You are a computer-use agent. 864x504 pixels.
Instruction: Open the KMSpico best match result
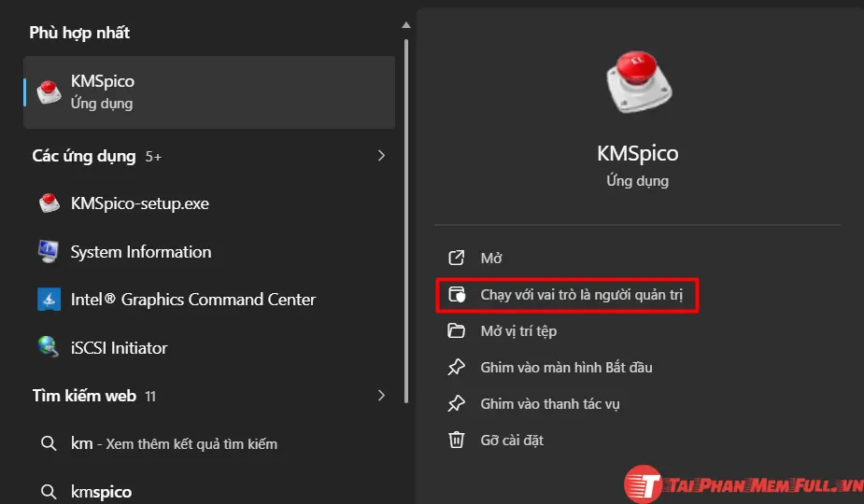click(x=209, y=92)
